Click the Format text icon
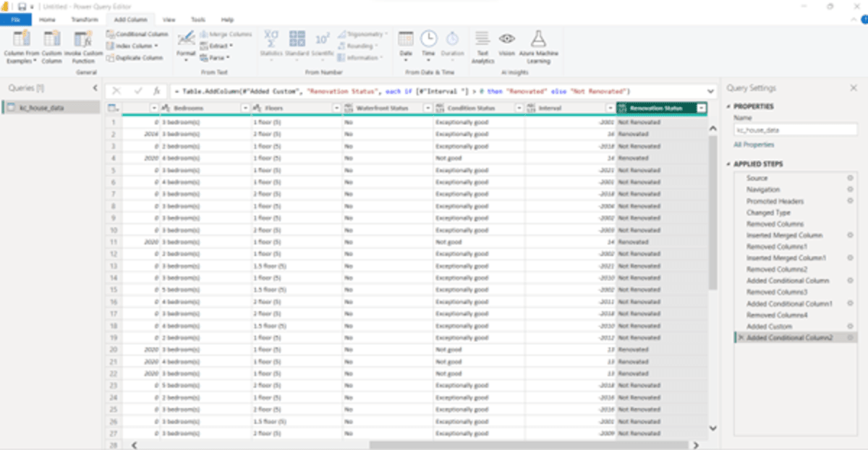868x450 pixels. coord(186,40)
